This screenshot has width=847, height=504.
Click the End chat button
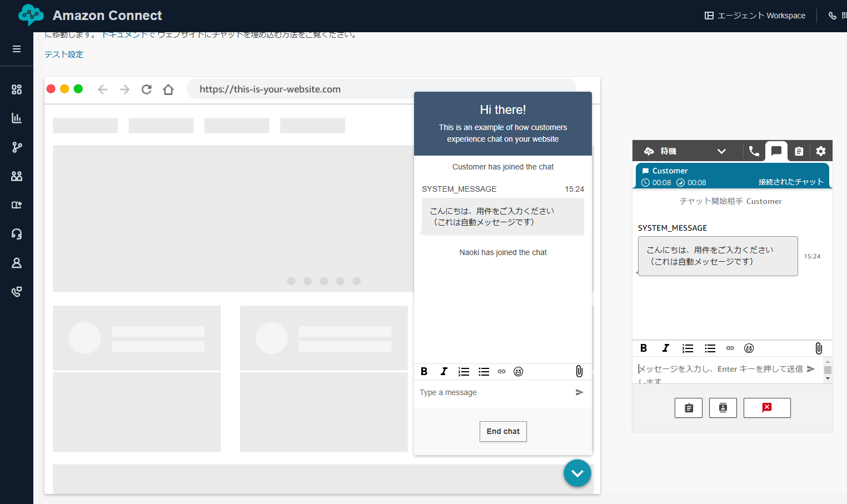(x=503, y=431)
